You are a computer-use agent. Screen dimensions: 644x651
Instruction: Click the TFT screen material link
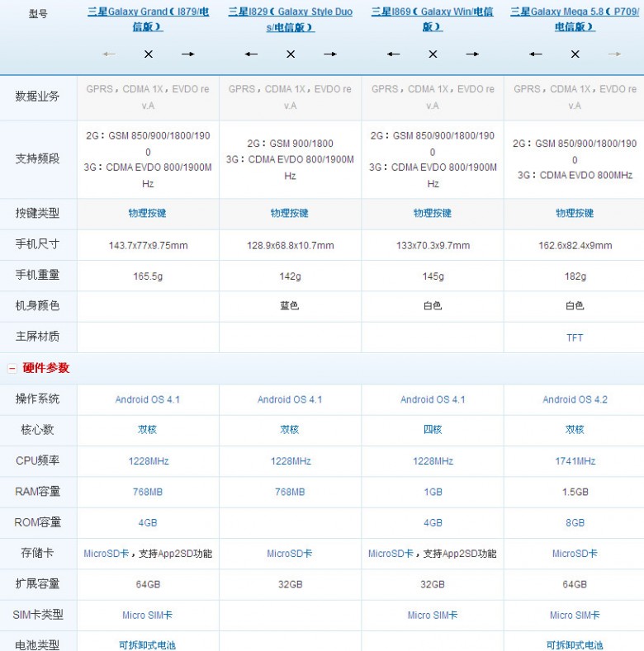pos(575,338)
